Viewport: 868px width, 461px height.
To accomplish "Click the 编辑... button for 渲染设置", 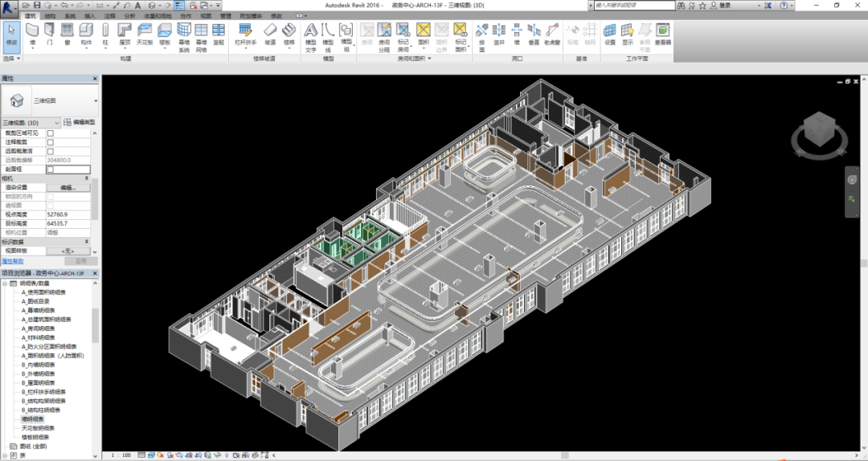I will 68,188.
